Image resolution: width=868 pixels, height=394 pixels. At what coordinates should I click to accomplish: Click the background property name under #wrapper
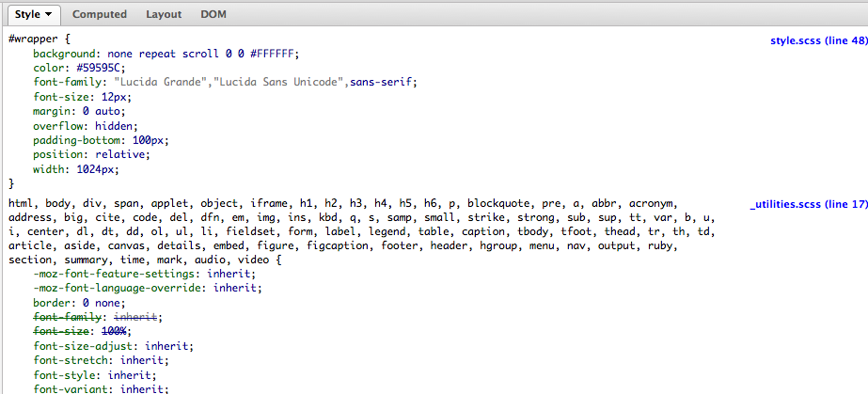[64, 55]
